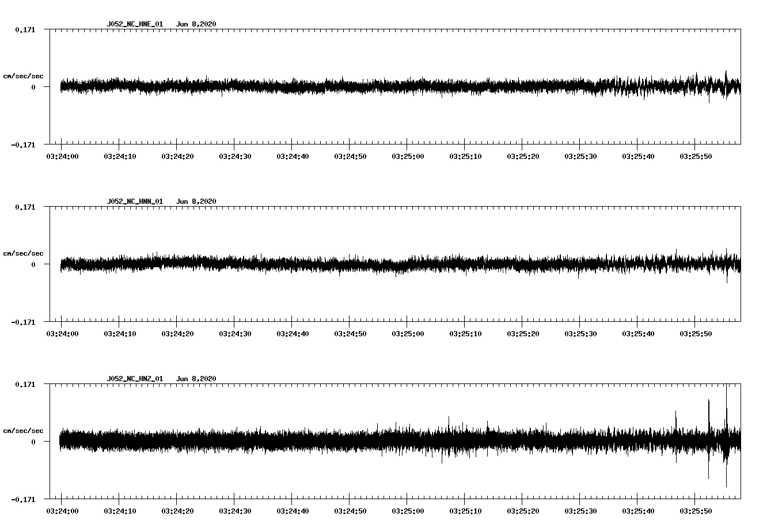Click the 0.171 upper limit on HNZ axis

[x=25, y=384]
